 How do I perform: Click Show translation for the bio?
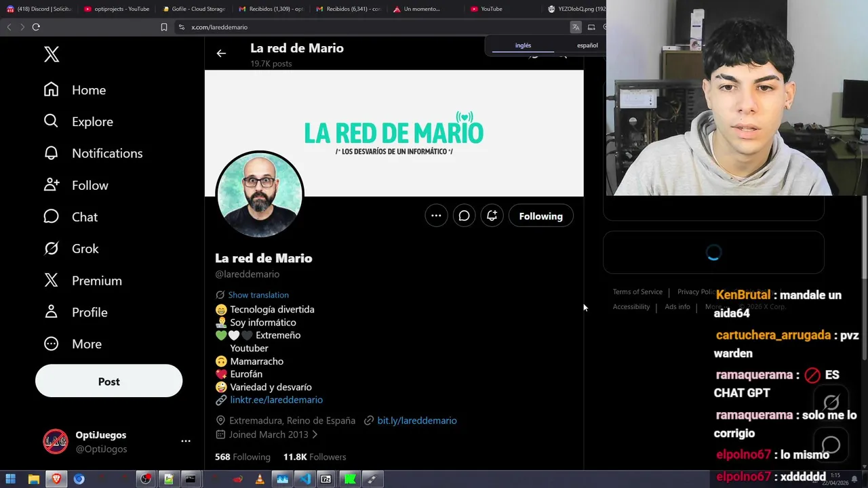coord(258,295)
